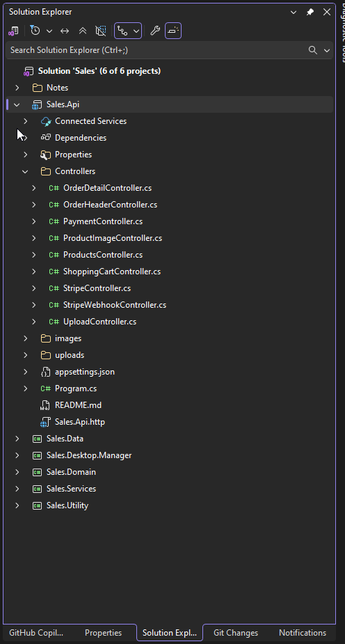Select ProductImageController.cs file
Image resolution: width=345 pixels, height=644 pixels.
[113, 238]
